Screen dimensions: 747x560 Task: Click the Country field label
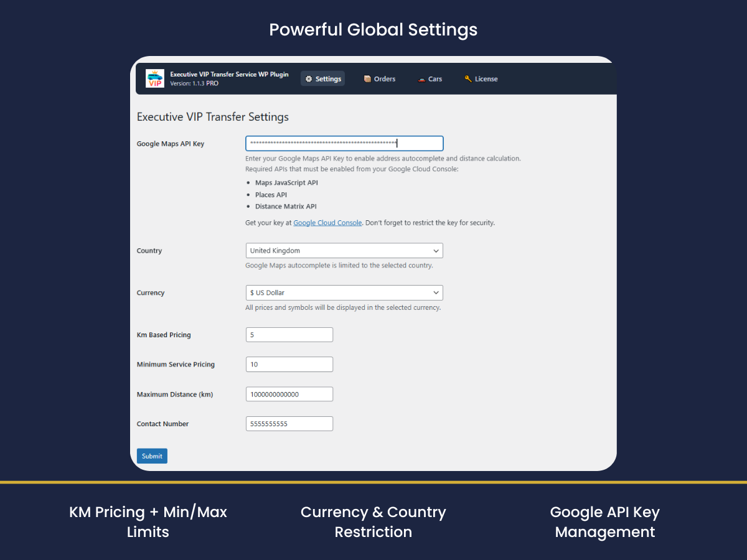149,251
